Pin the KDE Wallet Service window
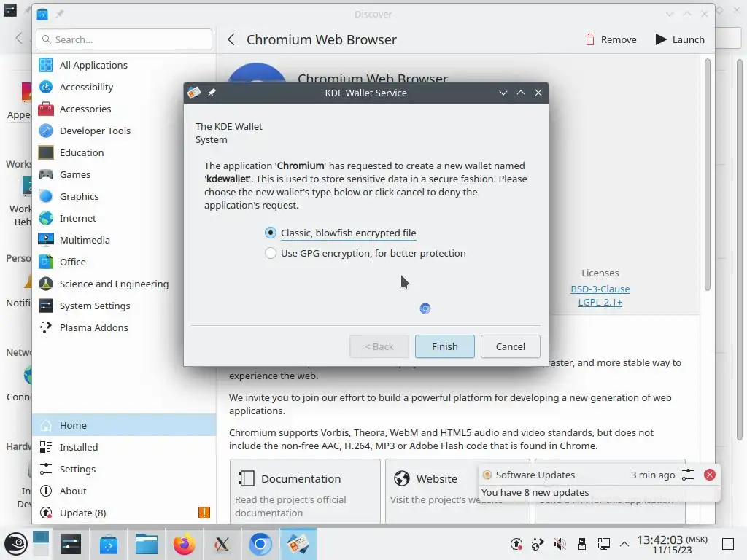 pos(212,93)
